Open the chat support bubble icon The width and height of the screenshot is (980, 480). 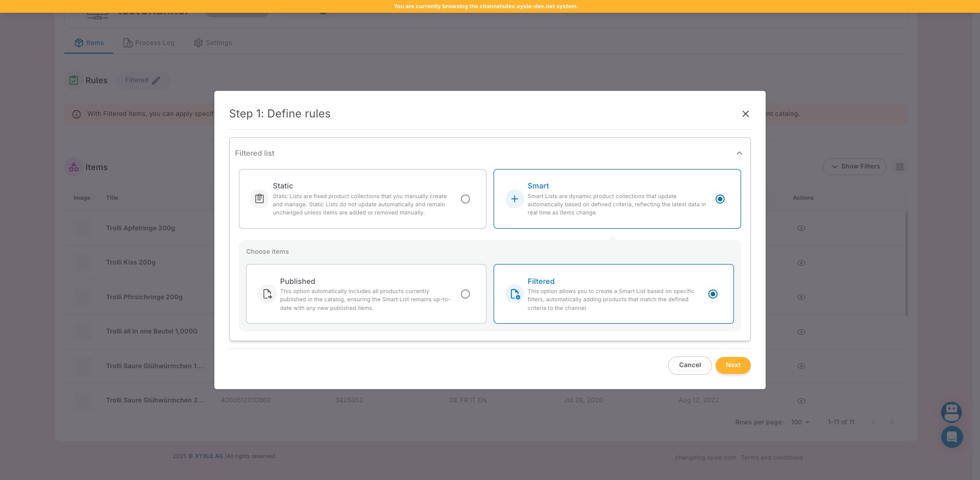click(951, 437)
